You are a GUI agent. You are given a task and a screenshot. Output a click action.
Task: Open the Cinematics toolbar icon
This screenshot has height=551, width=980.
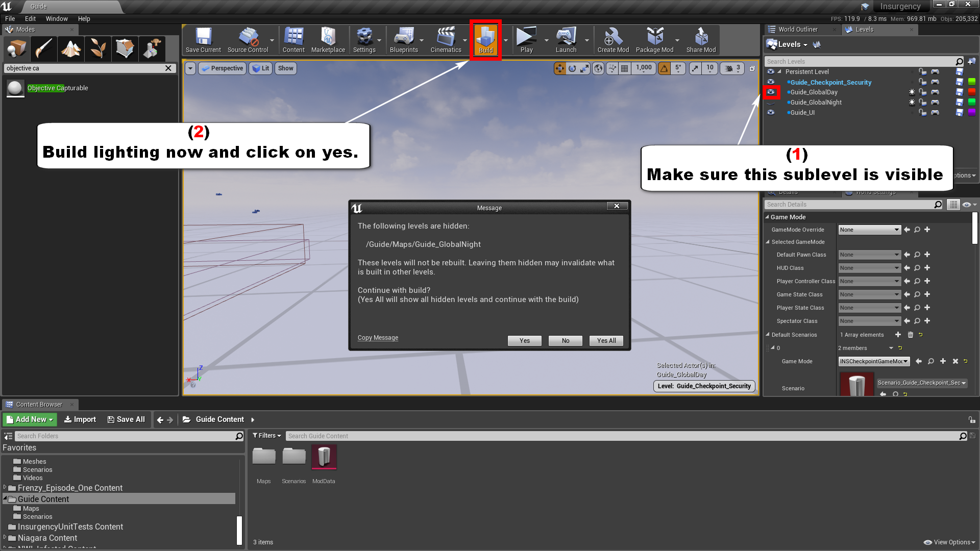pyautogui.click(x=446, y=40)
